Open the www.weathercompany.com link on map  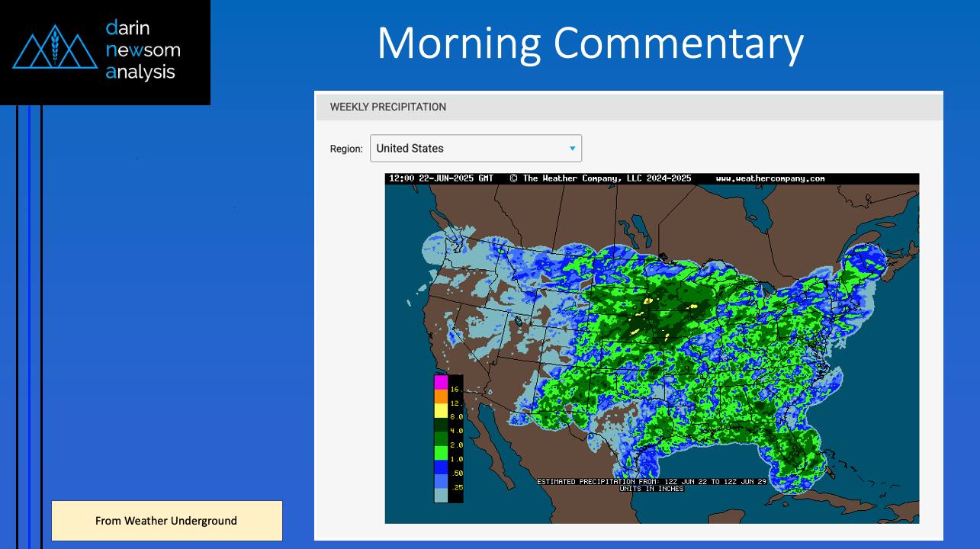(770, 178)
